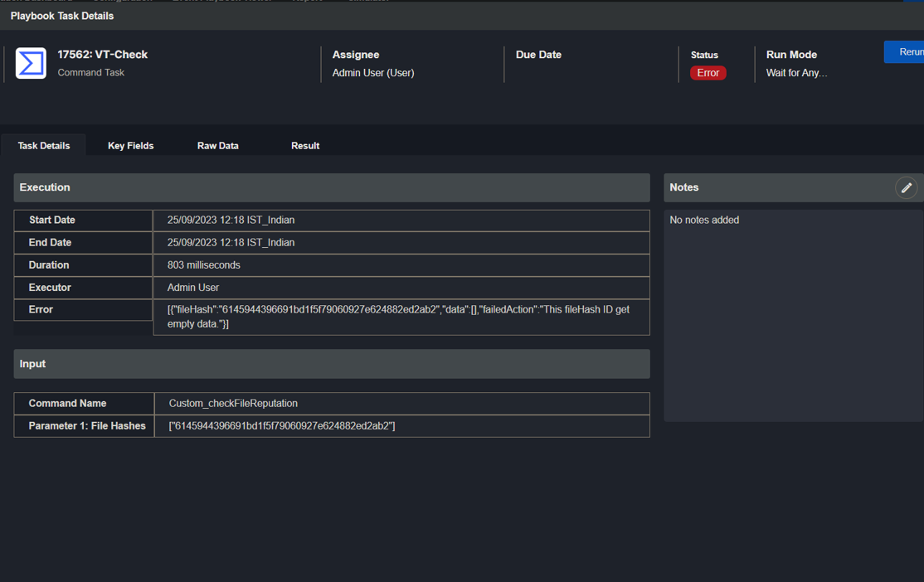Open the Raw Data tab
The image size is (924, 582).
(218, 146)
